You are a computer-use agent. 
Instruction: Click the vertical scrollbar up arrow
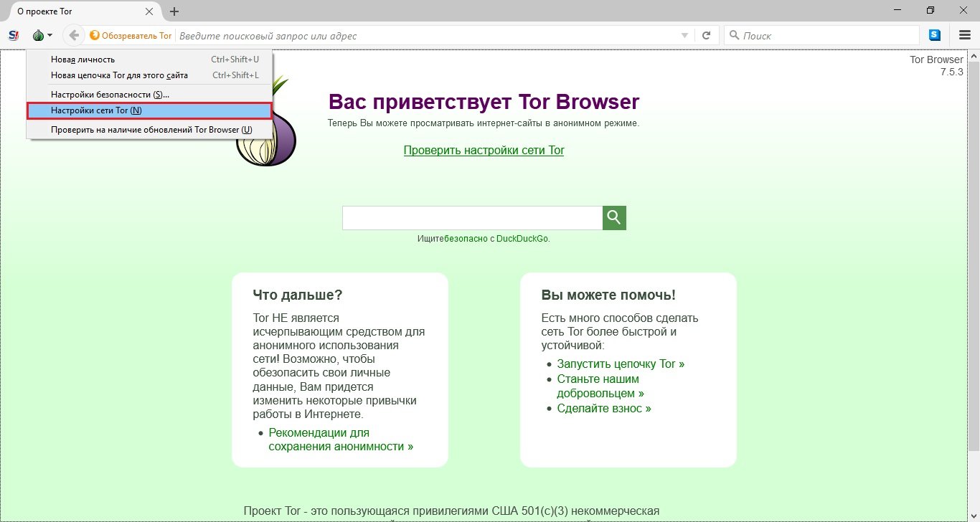coord(974,55)
